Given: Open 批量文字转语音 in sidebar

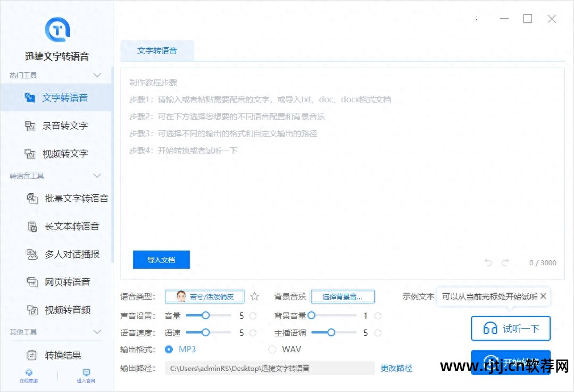Looking at the screenshot, I should click(x=56, y=199).
